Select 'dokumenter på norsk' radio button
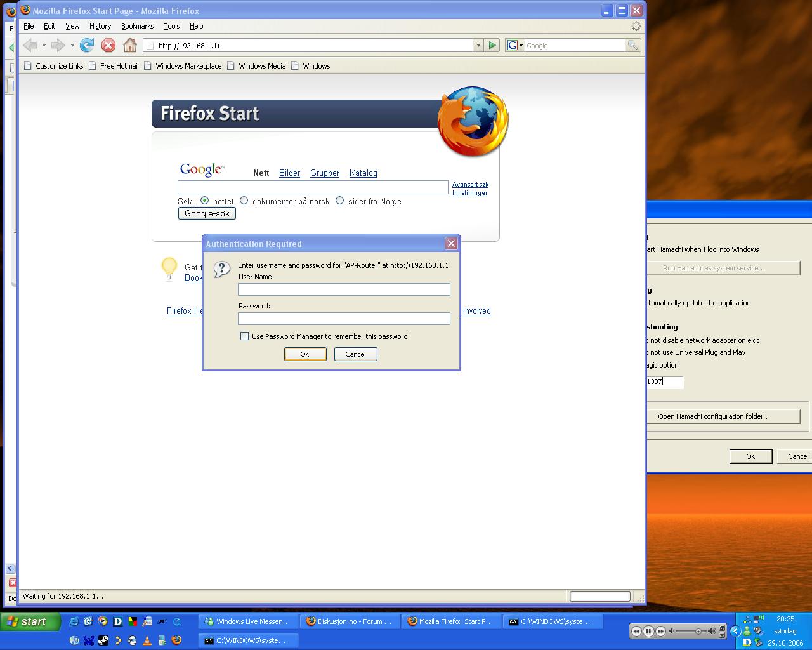The height and width of the screenshot is (650, 812). (x=244, y=201)
